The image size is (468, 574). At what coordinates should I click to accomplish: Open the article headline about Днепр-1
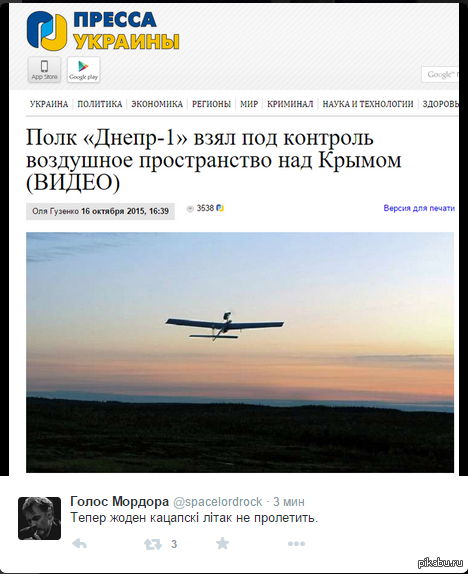pyautogui.click(x=213, y=160)
